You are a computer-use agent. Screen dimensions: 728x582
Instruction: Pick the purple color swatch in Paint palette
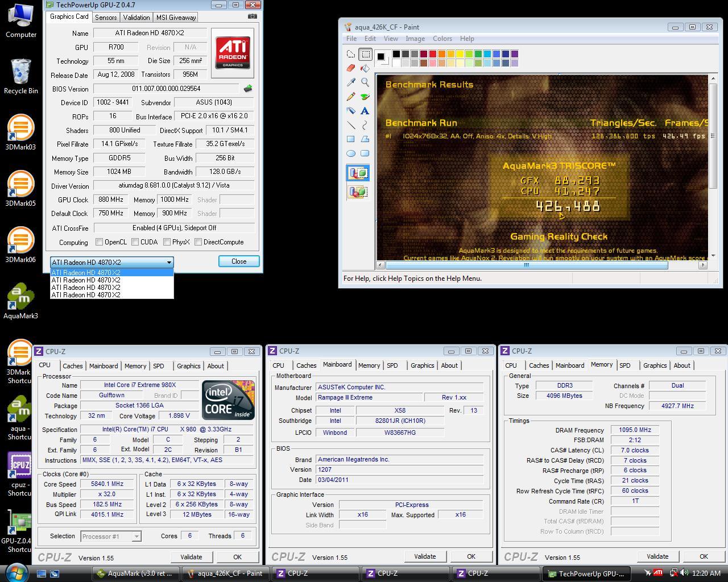click(515, 54)
